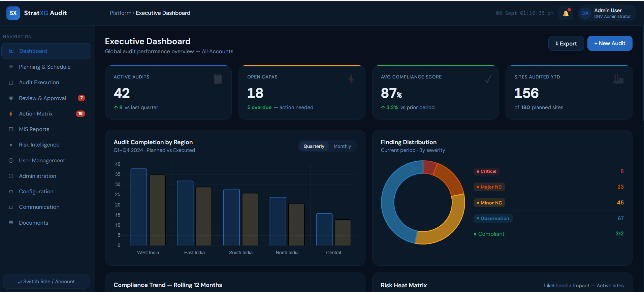Click the Compliant legend entry
Screen dimensions: 644x292
tap(489, 234)
